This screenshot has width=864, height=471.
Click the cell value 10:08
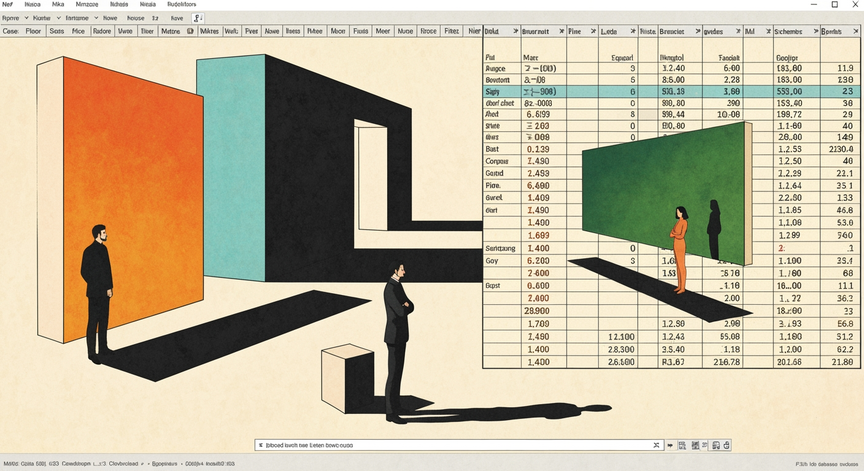pyautogui.click(x=728, y=115)
